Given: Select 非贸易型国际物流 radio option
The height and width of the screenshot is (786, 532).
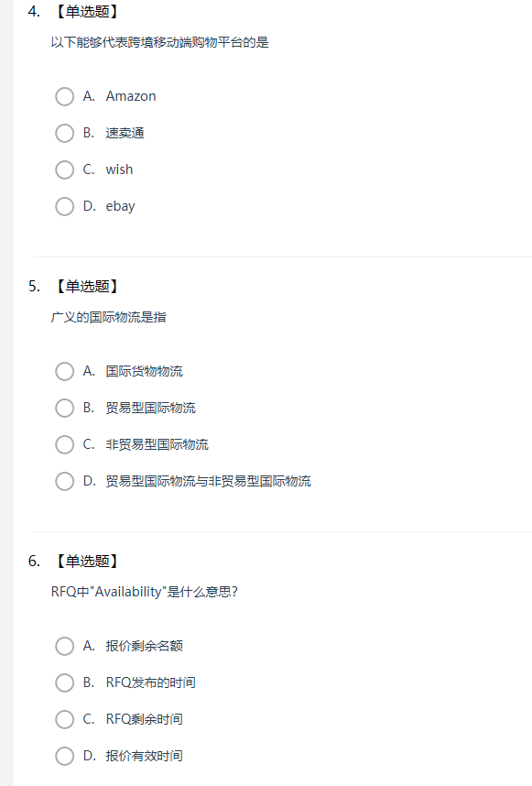Looking at the screenshot, I should (x=65, y=444).
